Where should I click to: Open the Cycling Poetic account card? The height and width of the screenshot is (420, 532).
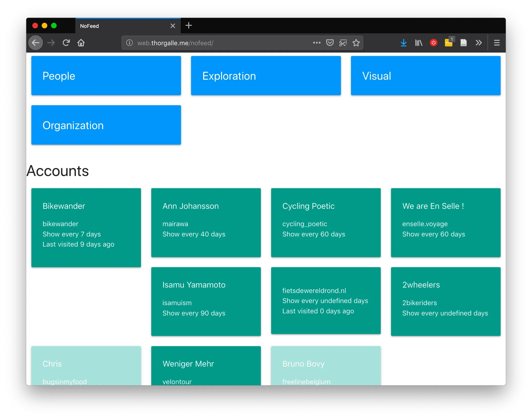click(326, 223)
